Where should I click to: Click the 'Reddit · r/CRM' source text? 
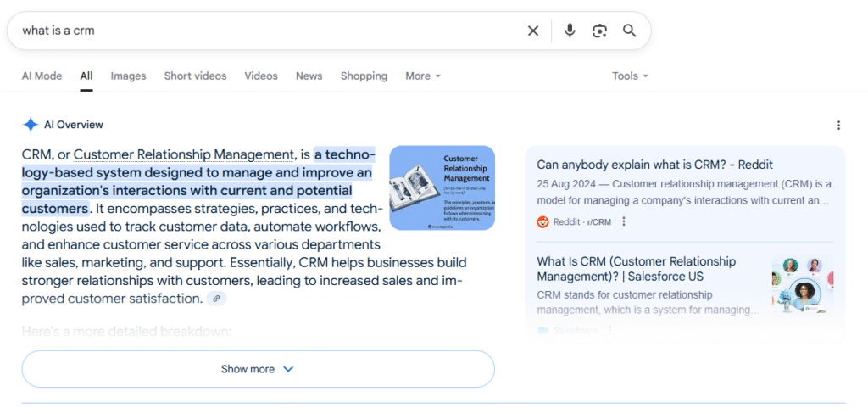(582, 221)
